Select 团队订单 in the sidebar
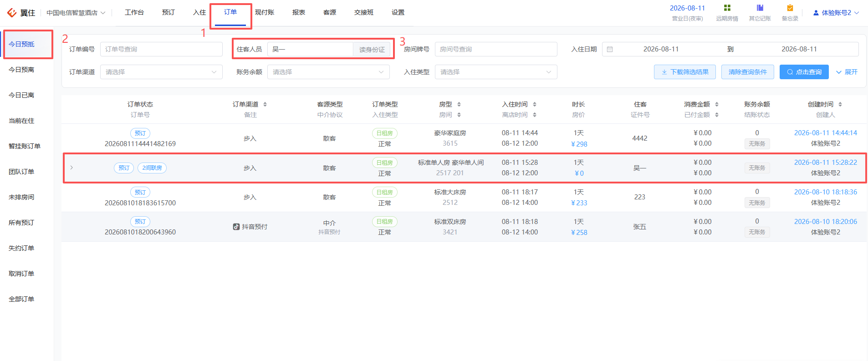This screenshot has height=361, width=868. point(21,172)
